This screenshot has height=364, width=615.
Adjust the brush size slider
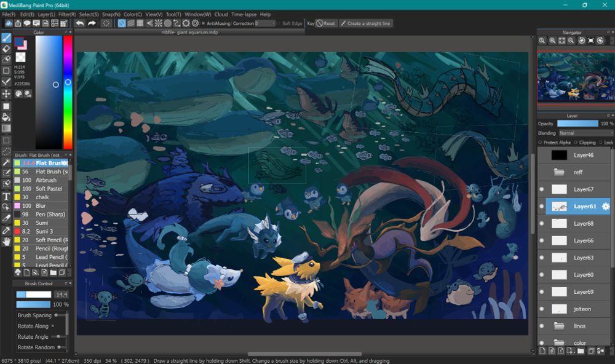(x=34, y=295)
